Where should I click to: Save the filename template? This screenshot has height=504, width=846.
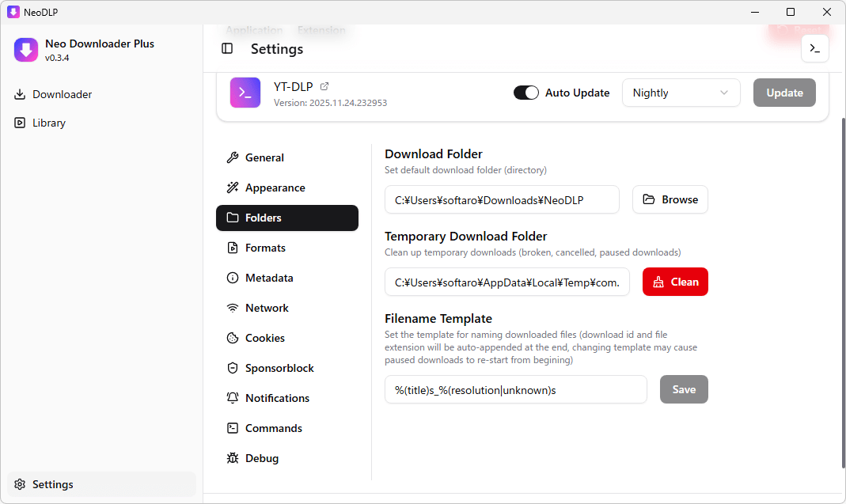point(684,389)
